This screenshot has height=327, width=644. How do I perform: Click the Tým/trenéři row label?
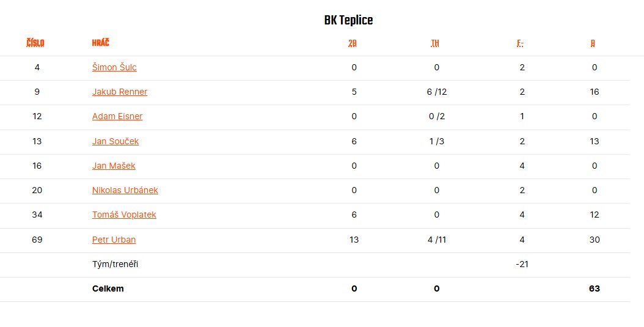click(115, 264)
